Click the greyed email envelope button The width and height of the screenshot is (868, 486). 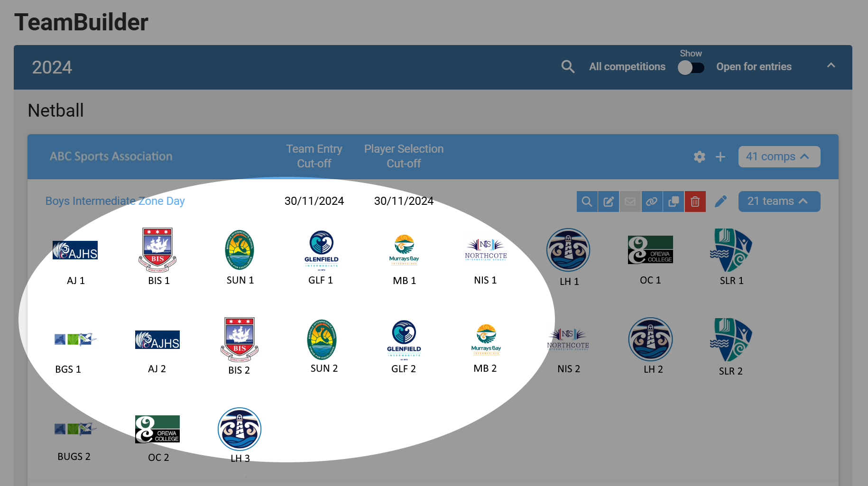tap(630, 202)
